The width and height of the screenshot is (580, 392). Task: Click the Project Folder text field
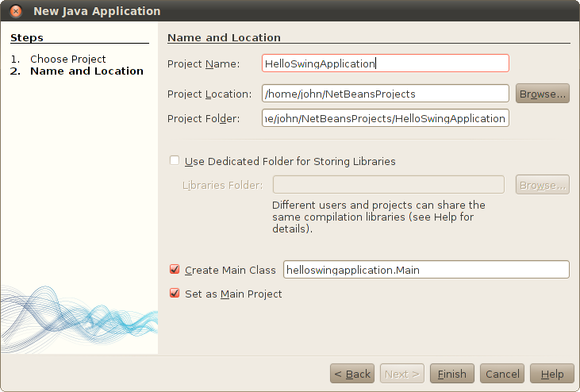pyautogui.click(x=386, y=118)
